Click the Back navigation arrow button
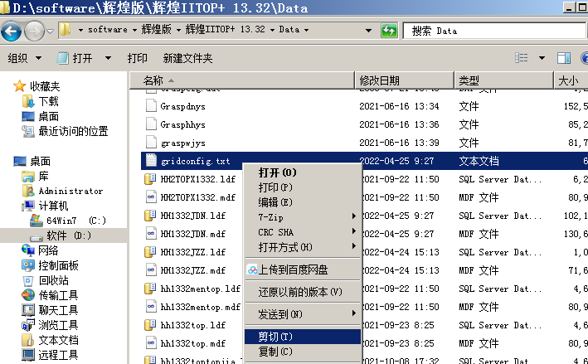 12,32
